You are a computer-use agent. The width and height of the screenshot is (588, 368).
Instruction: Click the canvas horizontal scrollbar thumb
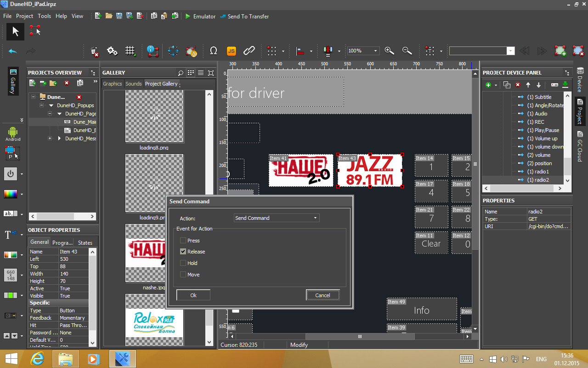pyautogui.click(x=360, y=336)
